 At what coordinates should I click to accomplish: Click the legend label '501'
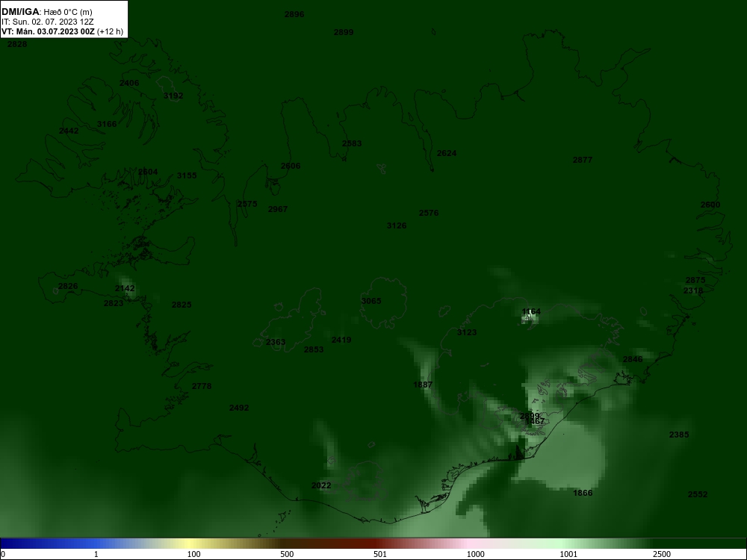380,554
